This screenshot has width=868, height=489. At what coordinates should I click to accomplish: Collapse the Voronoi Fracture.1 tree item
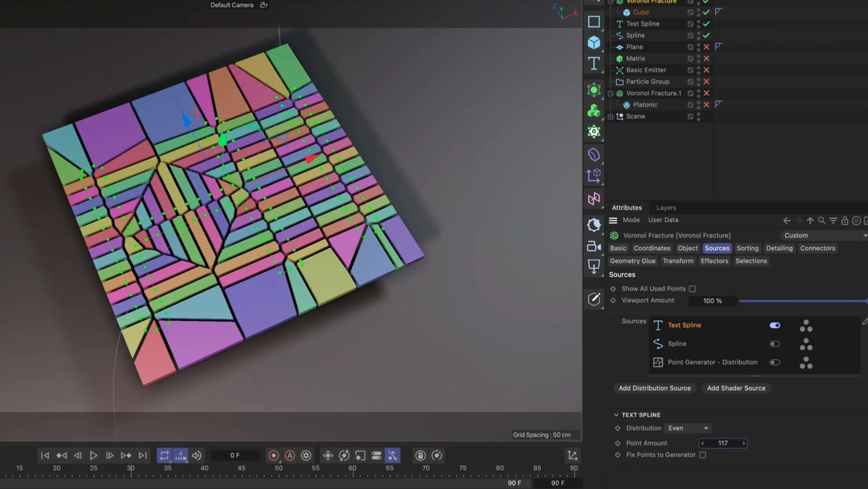pos(610,93)
